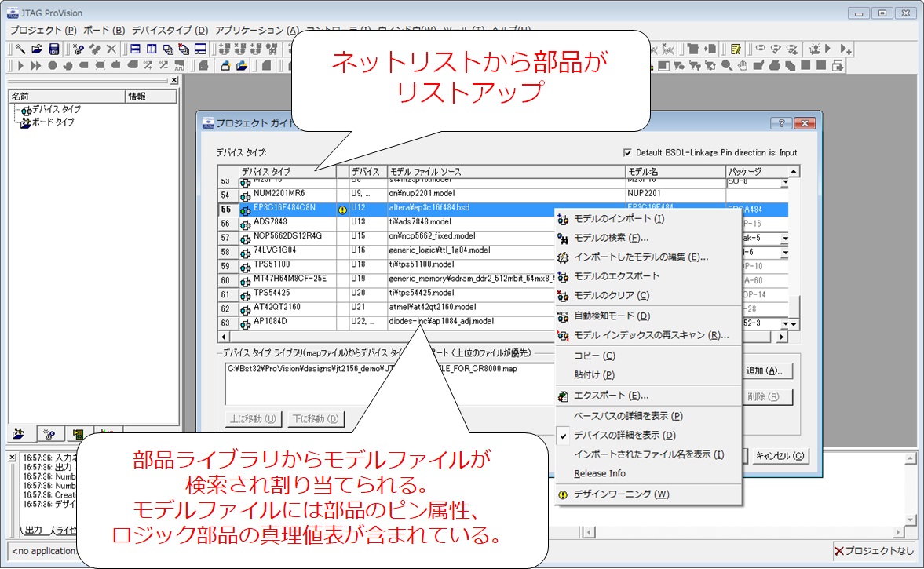This screenshot has width=924, height=569.
Task: Choose モデルのクリア (C) from context menu
Action: pos(648,296)
